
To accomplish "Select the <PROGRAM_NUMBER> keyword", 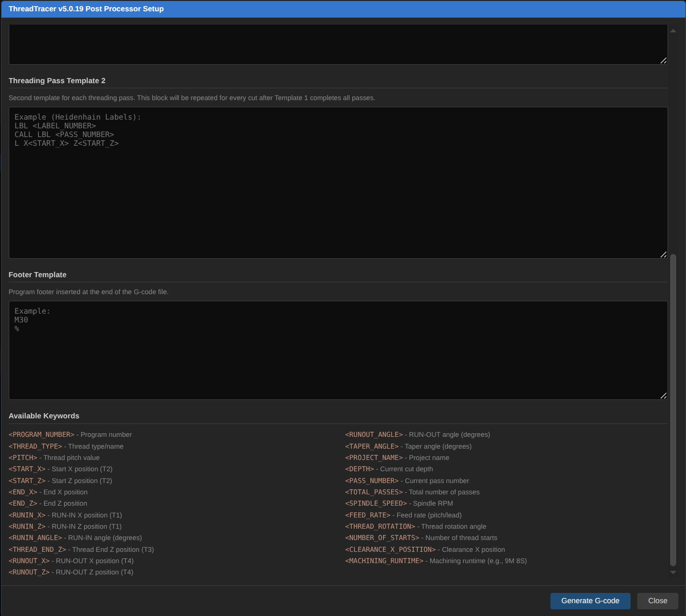I will pyautogui.click(x=42, y=435).
